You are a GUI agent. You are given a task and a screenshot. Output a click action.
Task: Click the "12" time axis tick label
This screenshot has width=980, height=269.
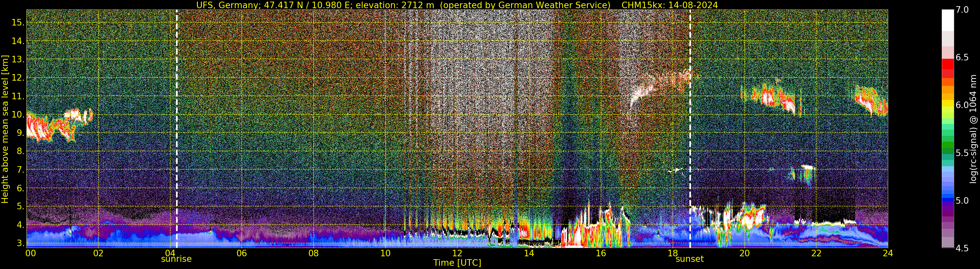457,253
